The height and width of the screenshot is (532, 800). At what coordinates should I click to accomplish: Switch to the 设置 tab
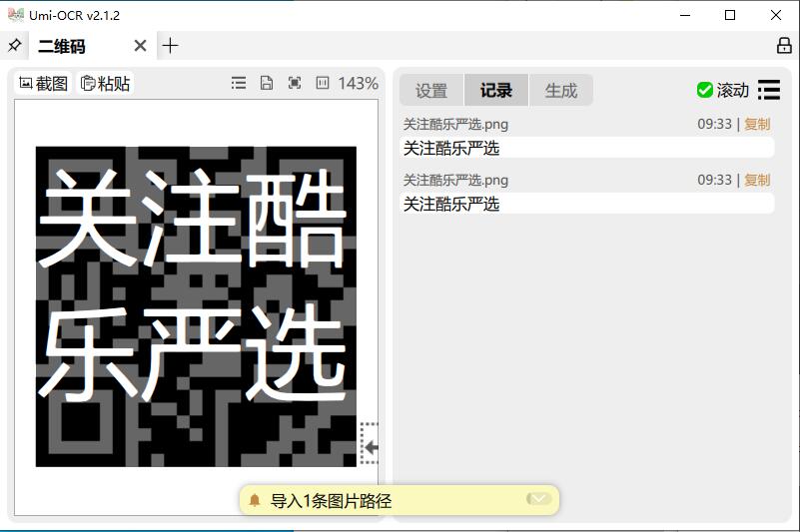[x=431, y=90]
